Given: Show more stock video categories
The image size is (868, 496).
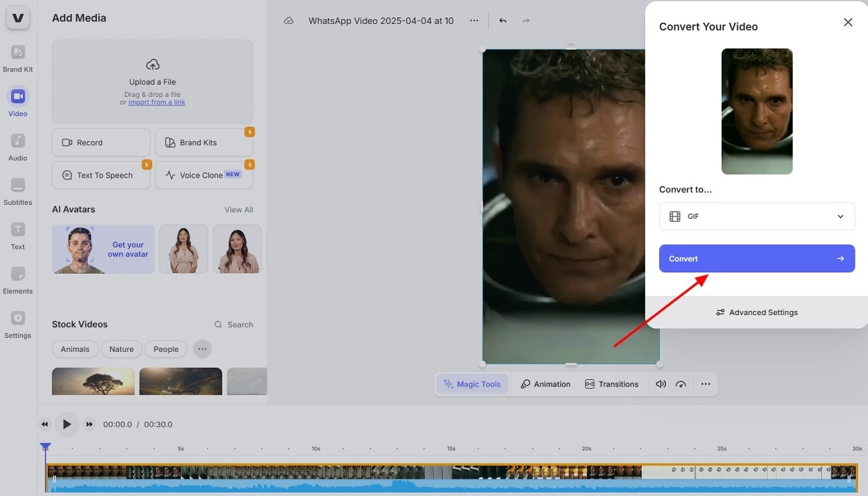Looking at the screenshot, I should pos(202,348).
